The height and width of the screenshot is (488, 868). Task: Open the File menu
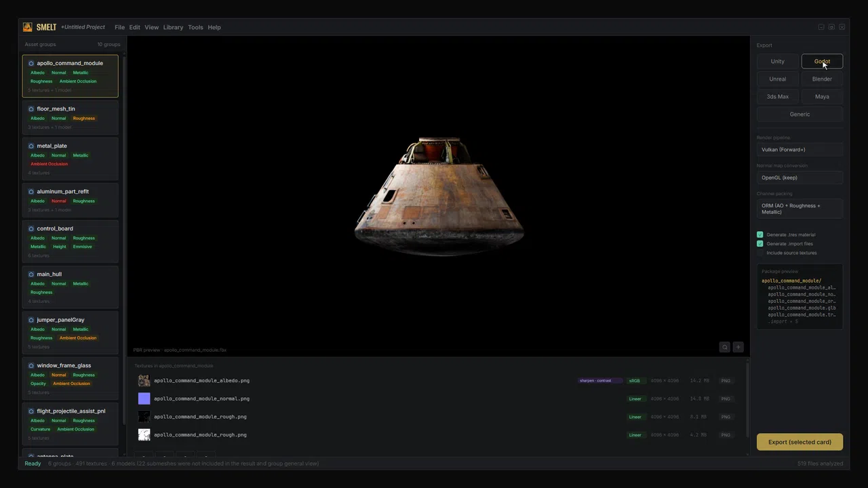coord(119,27)
